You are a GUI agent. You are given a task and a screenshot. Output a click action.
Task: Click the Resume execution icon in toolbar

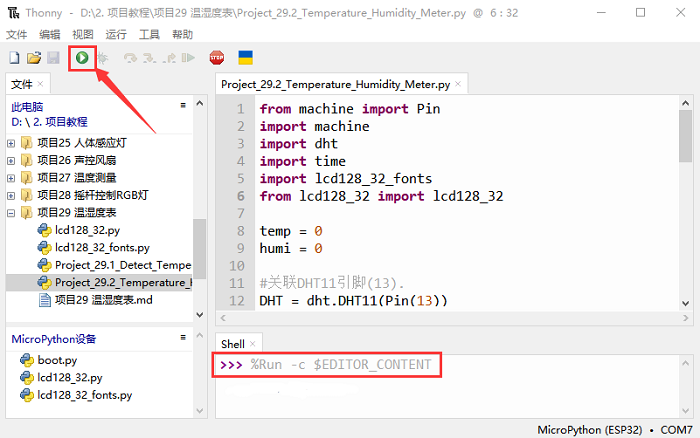coord(186,58)
